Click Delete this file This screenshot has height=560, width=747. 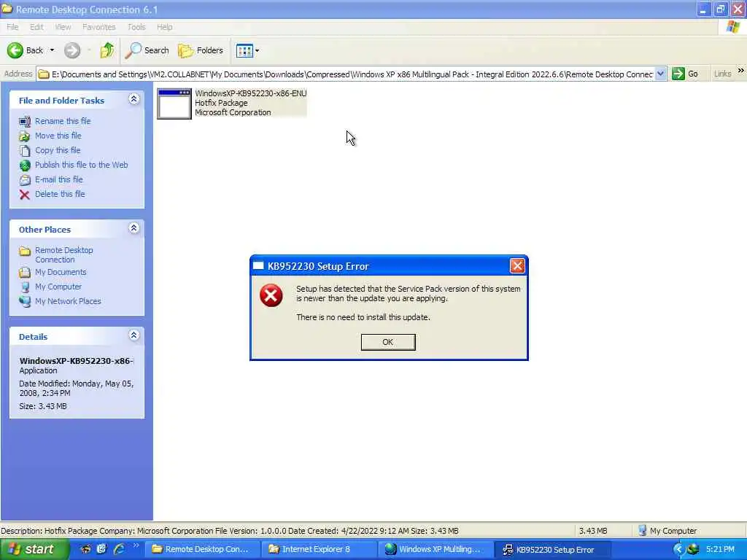coord(60,194)
